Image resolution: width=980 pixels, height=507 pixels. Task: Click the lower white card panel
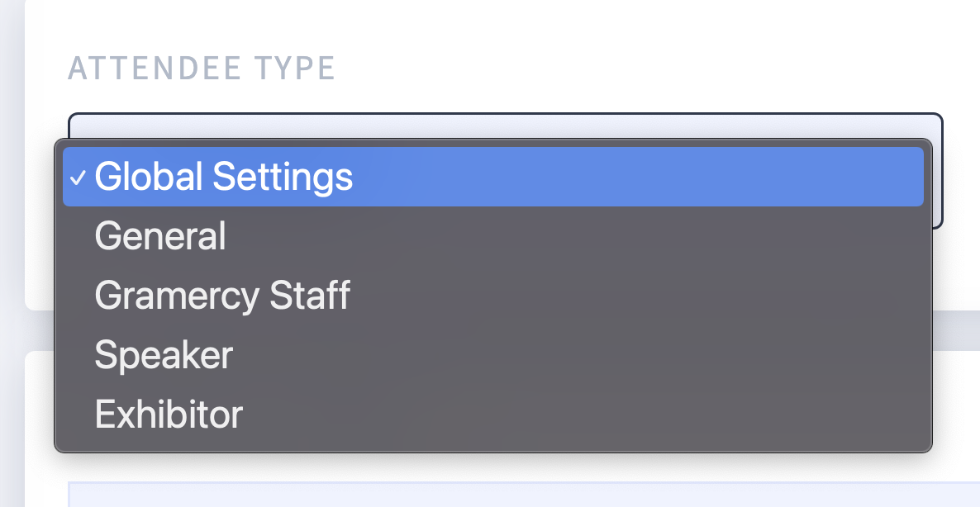pyautogui.click(x=956, y=412)
